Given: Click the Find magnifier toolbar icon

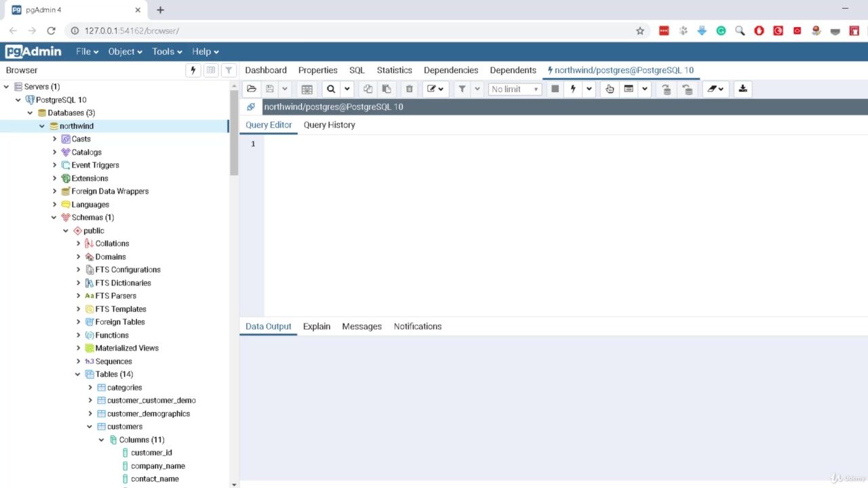Looking at the screenshot, I should [x=331, y=89].
